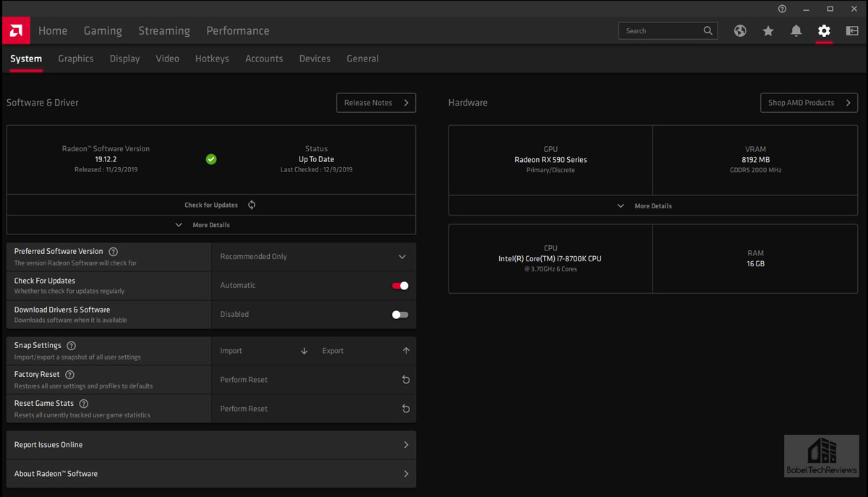Click the help question mark in title bar
The width and height of the screenshot is (868, 497).
click(782, 9)
